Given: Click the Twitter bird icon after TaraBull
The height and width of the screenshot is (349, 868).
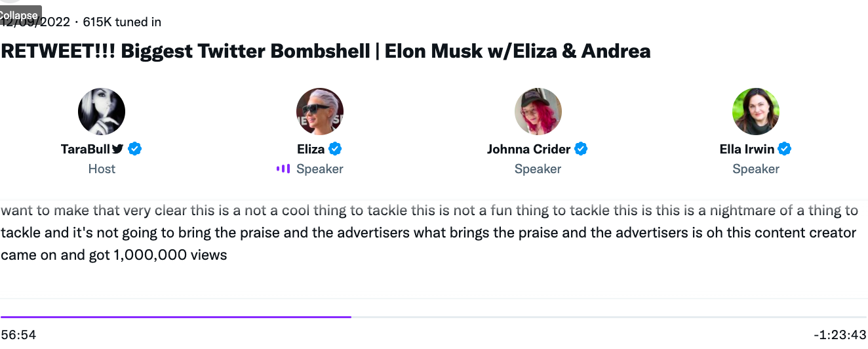Looking at the screenshot, I should click(117, 149).
